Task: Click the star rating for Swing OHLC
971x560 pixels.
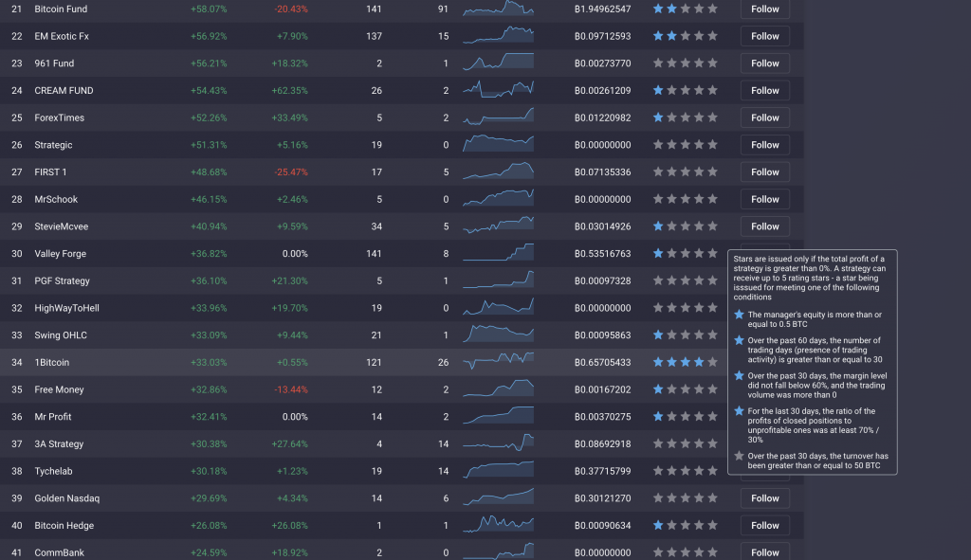Action: click(x=683, y=334)
